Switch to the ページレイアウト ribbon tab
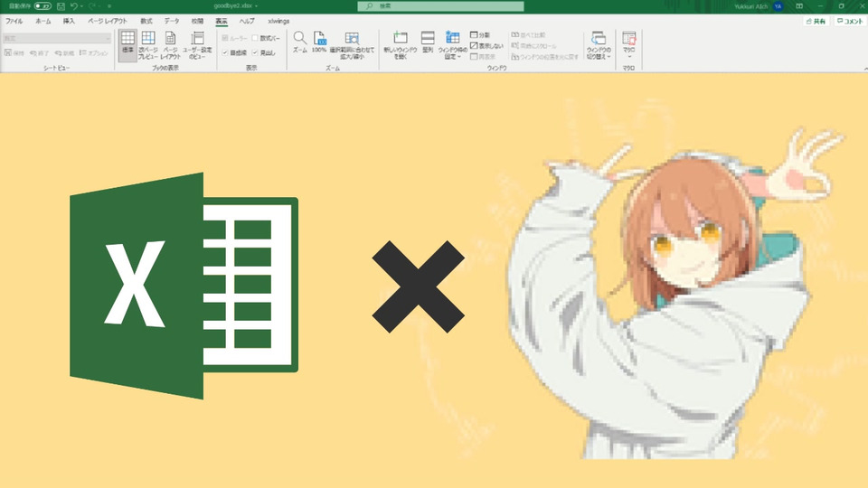 click(x=108, y=21)
